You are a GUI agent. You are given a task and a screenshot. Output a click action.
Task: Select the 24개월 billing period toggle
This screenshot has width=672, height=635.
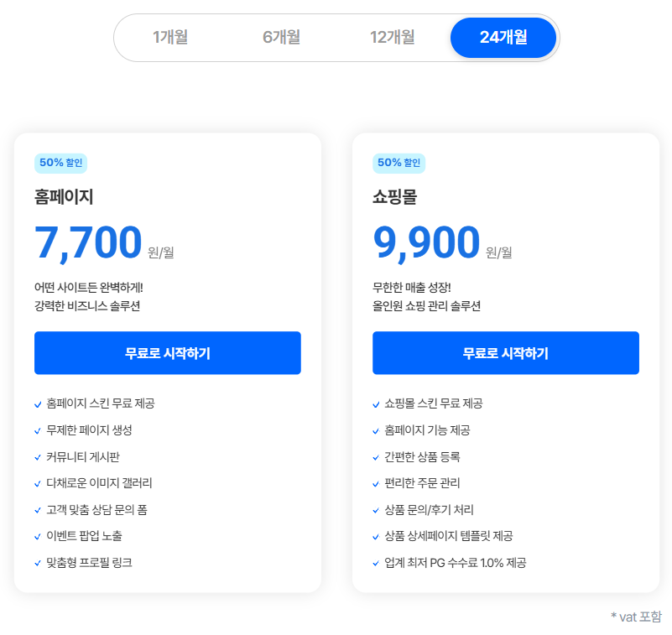click(x=503, y=37)
